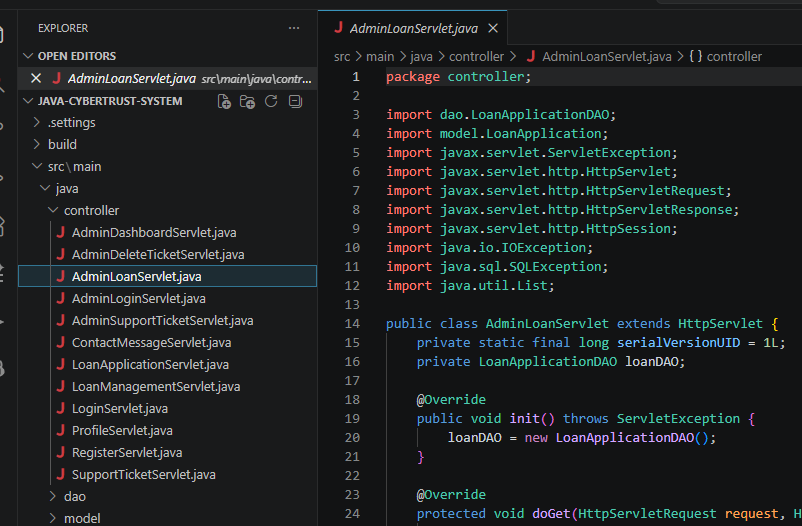Open AdminDashboardServlet.java from the controller folder
This screenshot has width=802, height=526.
point(153,232)
